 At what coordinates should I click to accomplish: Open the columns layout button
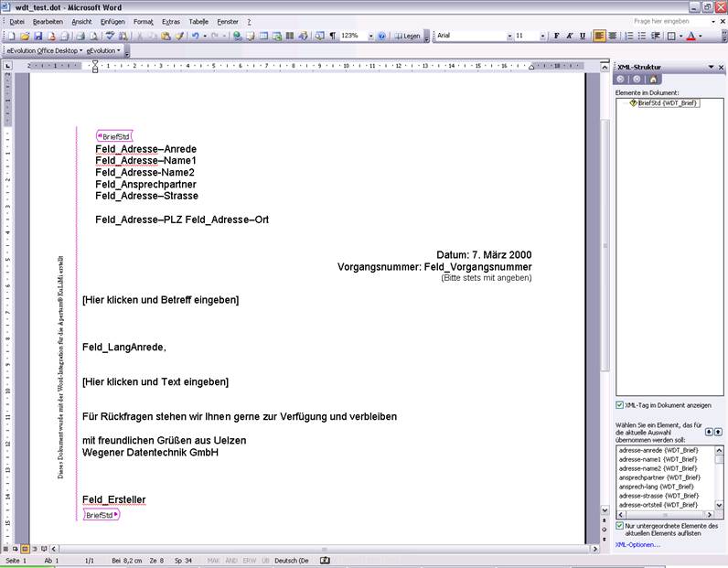click(x=290, y=36)
